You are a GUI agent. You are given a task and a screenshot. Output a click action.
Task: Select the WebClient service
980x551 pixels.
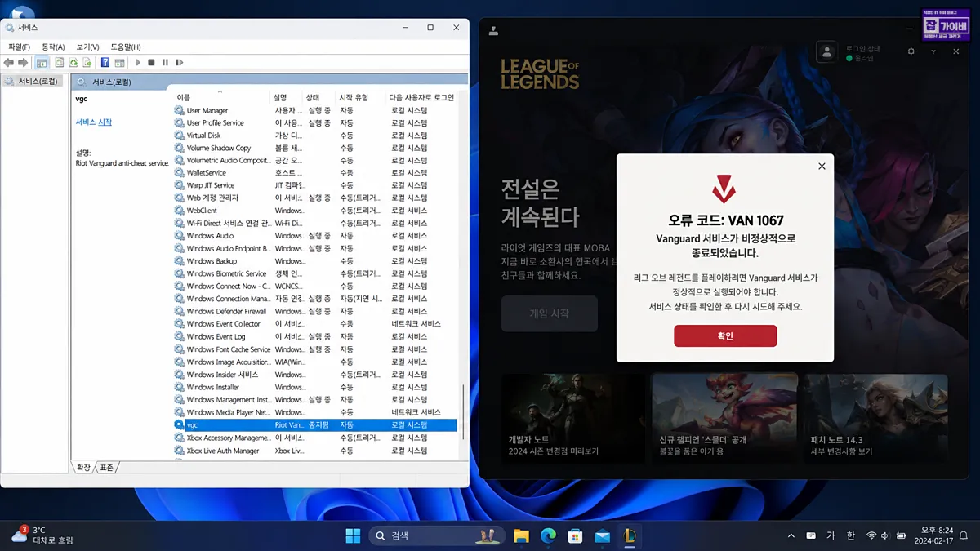coord(315,211)
